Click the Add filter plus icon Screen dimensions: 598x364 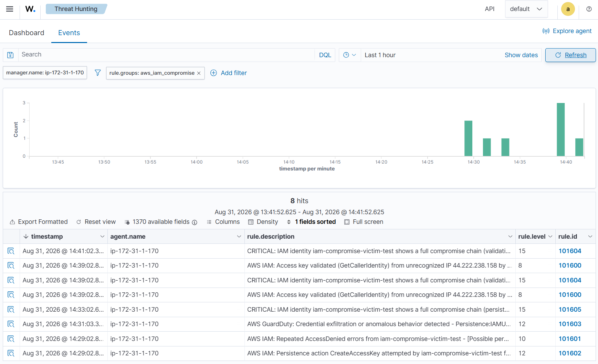[x=214, y=73]
